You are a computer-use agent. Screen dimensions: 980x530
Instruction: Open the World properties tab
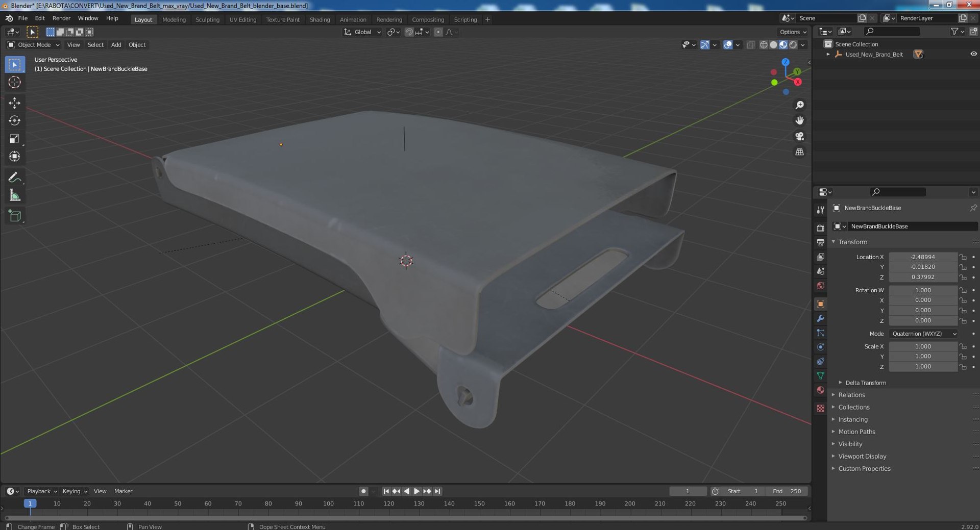(820, 285)
